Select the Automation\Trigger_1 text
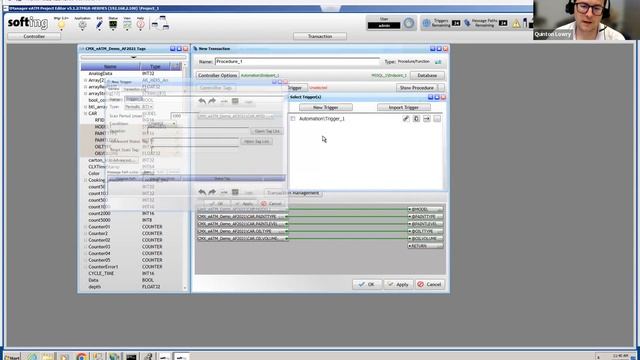 322,119
